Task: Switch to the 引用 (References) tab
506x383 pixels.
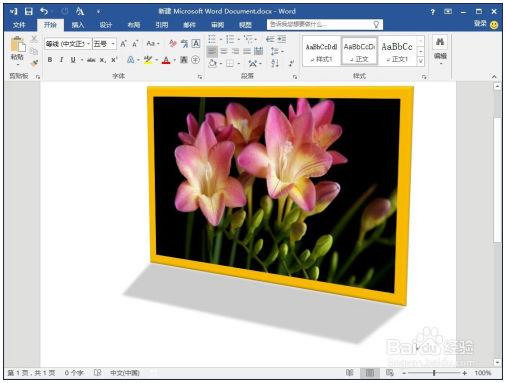Action: tap(162, 25)
